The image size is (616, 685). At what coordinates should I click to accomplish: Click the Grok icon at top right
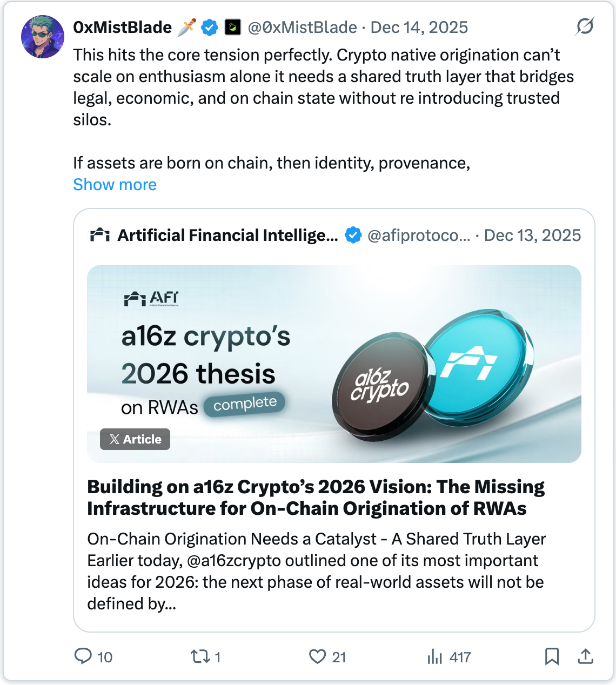click(585, 26)
